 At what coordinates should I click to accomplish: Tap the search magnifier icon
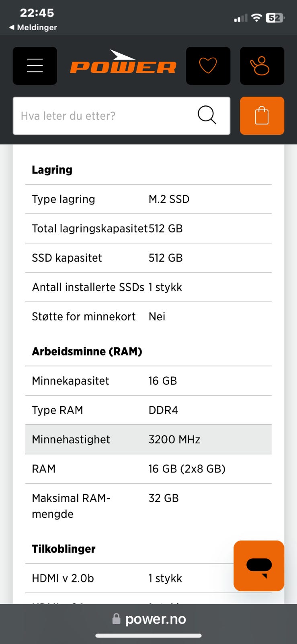[x=207, y=116]
